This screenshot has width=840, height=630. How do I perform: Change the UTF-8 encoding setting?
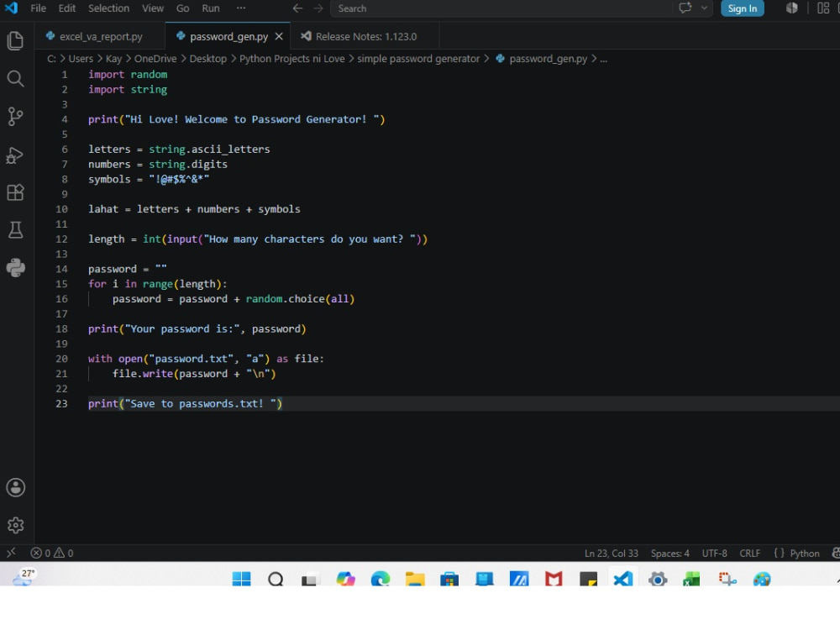coord(714,553)
